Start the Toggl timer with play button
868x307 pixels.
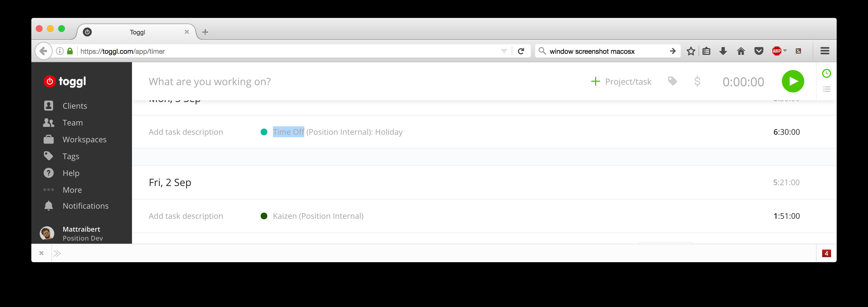tap(792, 81)
